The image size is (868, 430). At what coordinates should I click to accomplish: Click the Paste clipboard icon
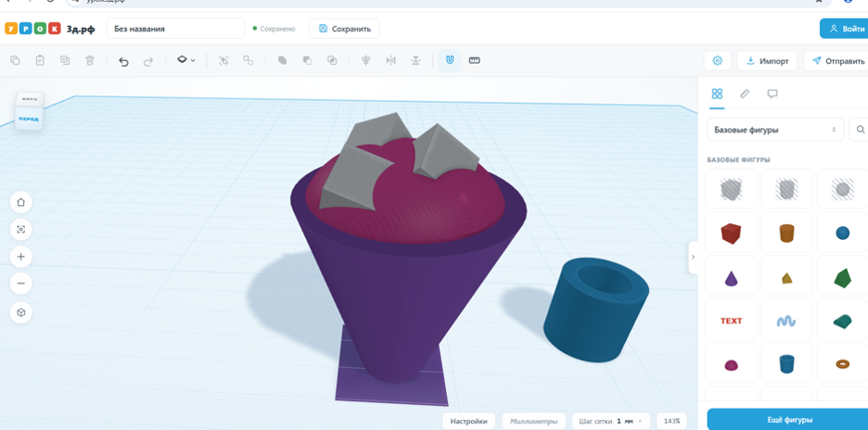[40, 60]
